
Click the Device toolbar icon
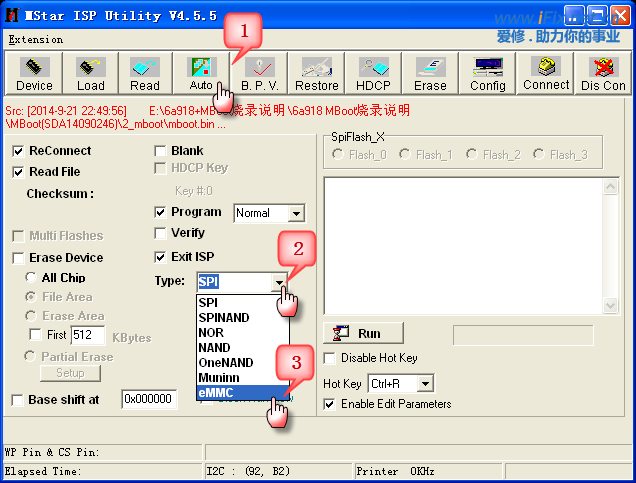click(34, 73)
